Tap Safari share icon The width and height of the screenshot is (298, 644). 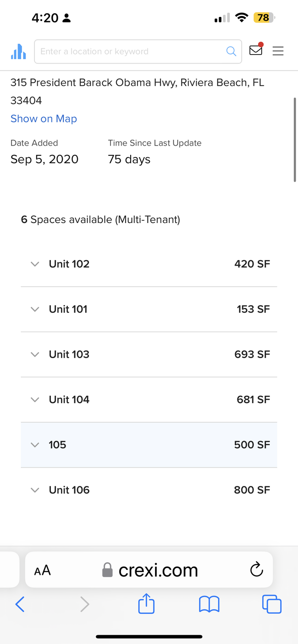[x=146, y=603]
